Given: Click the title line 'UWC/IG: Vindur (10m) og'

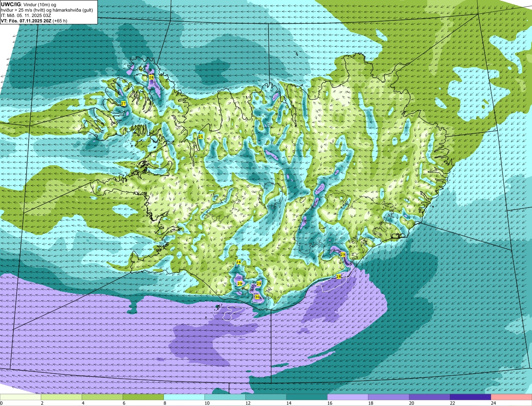Looking at the screenshot, I should tap(28, 4).
